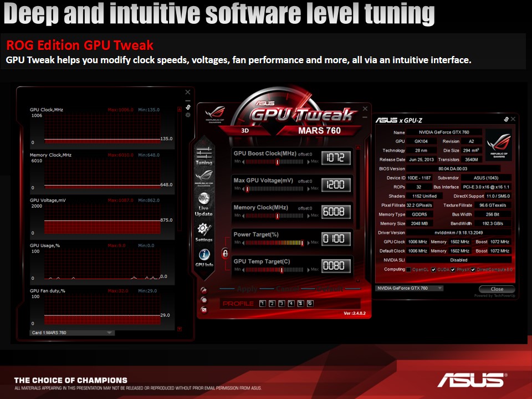The width and height of the screenshot is (532, 399).
Task: Click the Power Target value field 100
Action: click(336, 239)
